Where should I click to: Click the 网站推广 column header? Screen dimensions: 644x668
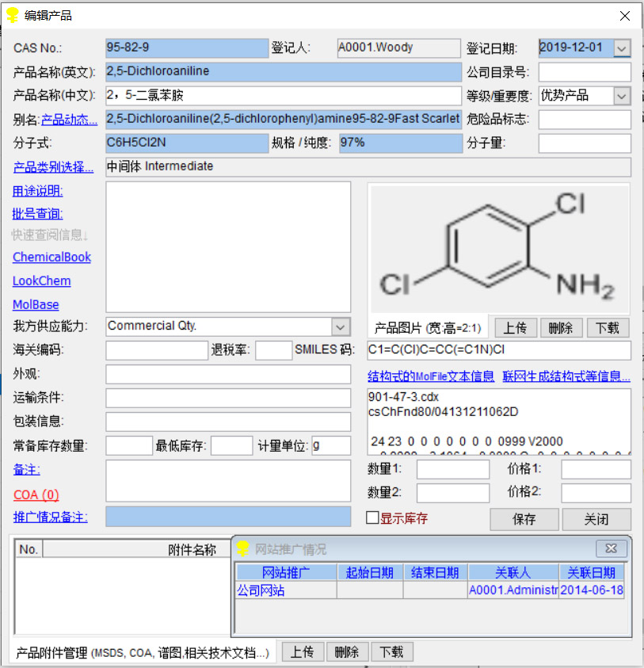pyautogui.click(x=285, y=573)
